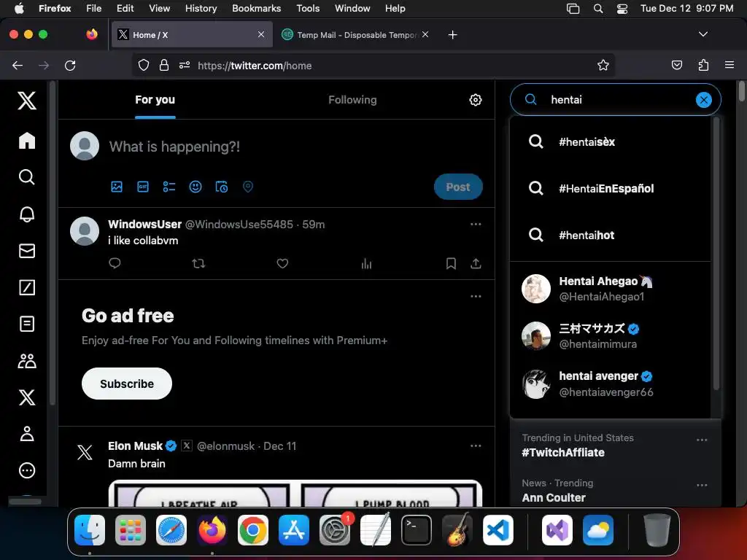View analytics of WindowsUser's post

tap(366, 263)
